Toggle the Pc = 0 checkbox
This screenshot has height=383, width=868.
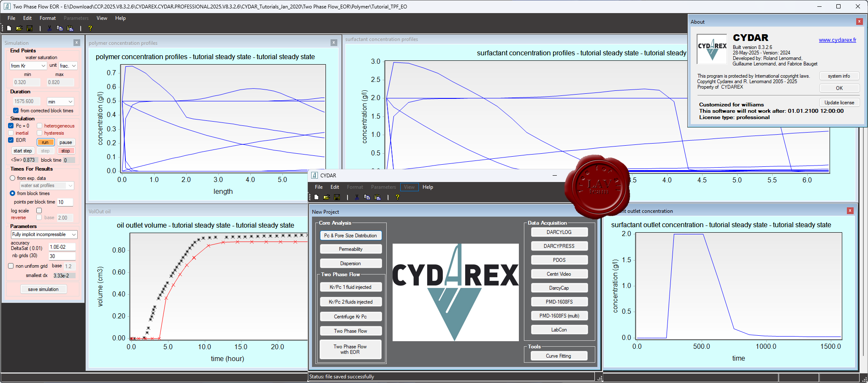coord(11,126)
